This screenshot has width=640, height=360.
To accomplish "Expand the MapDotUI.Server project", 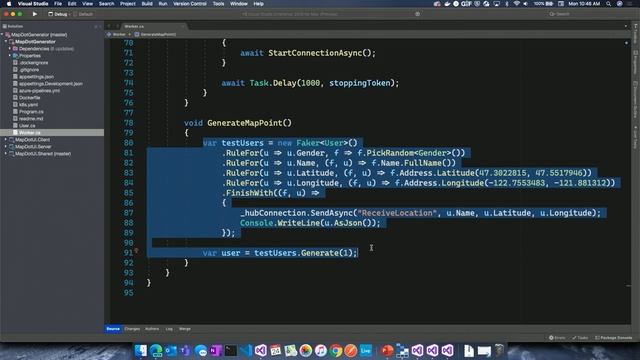I will [x=6, y=147].
